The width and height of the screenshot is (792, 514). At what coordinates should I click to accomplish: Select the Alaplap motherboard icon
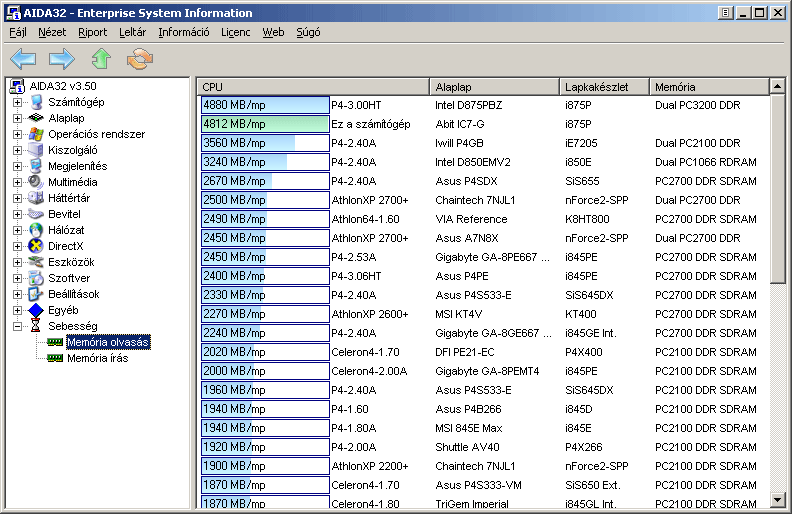[36, 118]
